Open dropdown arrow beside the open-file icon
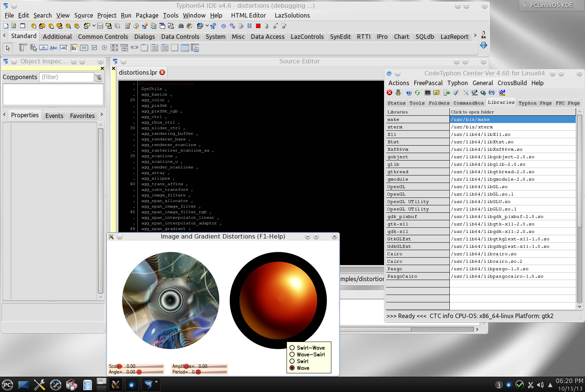 (94, 26)
